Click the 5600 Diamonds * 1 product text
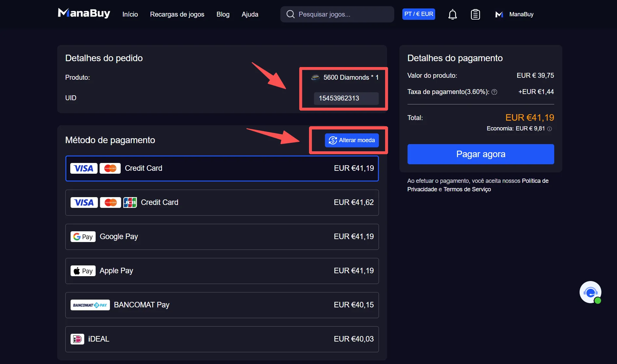 click(351, 77)
